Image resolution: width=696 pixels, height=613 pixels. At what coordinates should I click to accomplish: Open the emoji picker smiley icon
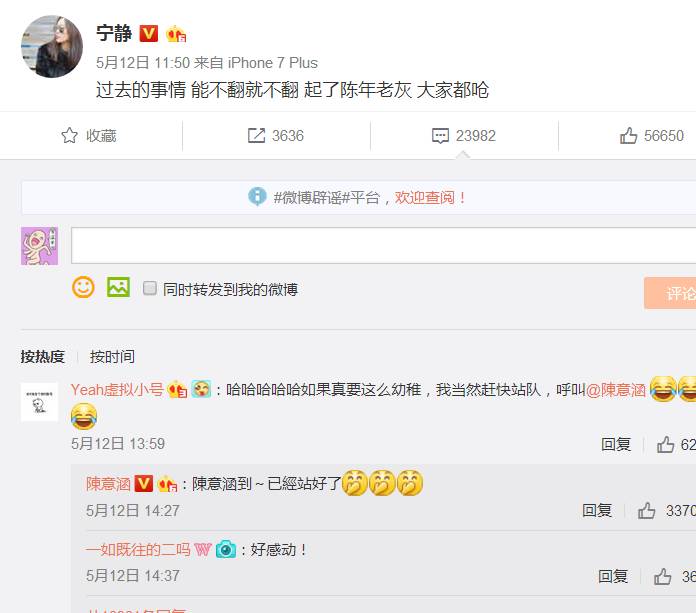point(83,288)
